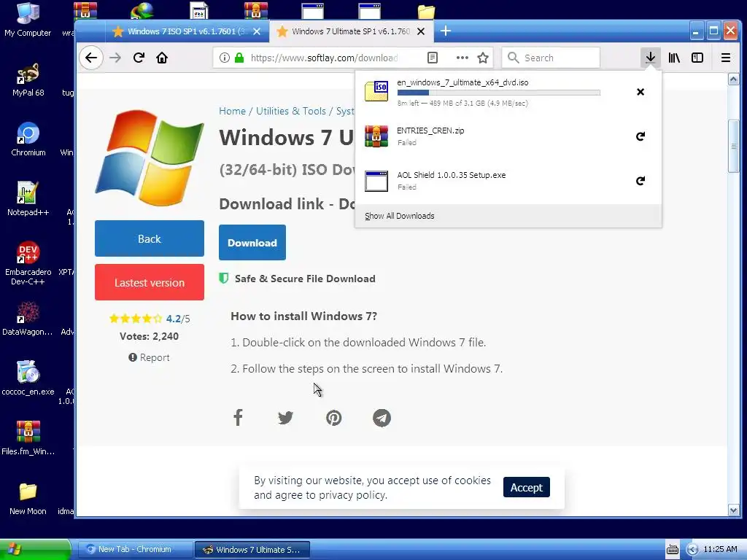Select the Windows 7 Ultimate SP1 tab
Viewport: 747px width, 560px height.
(x=351, y=31)
